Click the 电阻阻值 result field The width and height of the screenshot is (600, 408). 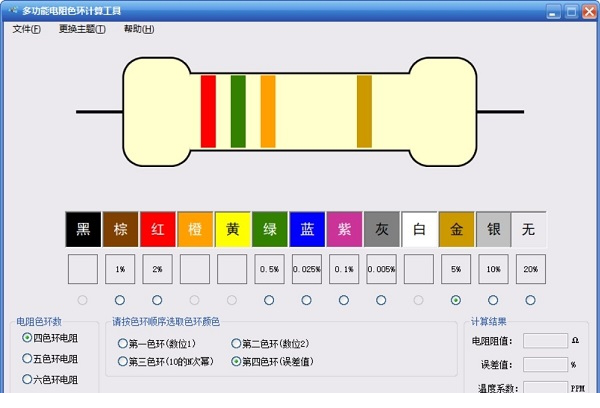point(545,341)
